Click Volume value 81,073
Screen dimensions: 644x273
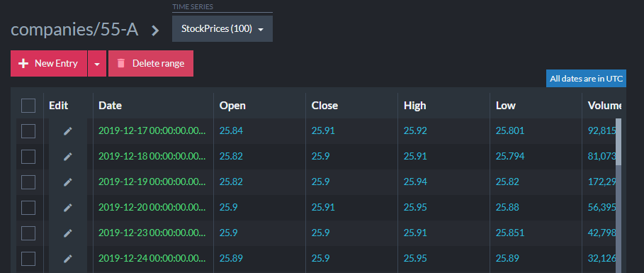click(x=601, y=157)
